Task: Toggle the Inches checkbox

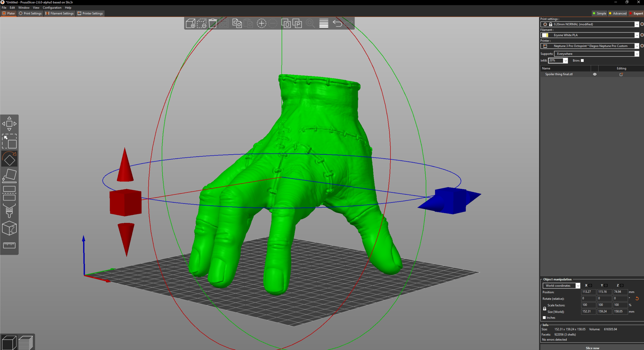Action: pos(544,318)
